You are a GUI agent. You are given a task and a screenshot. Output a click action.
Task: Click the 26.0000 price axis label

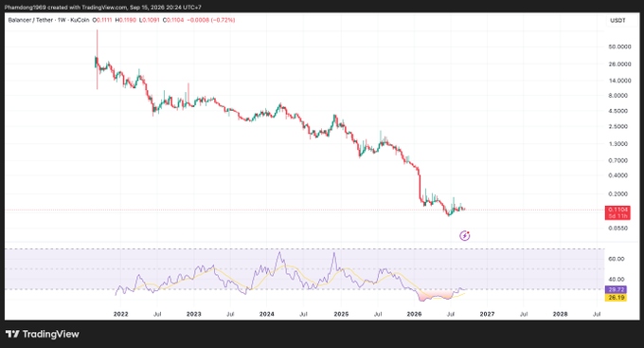click(x=619, y=64)
